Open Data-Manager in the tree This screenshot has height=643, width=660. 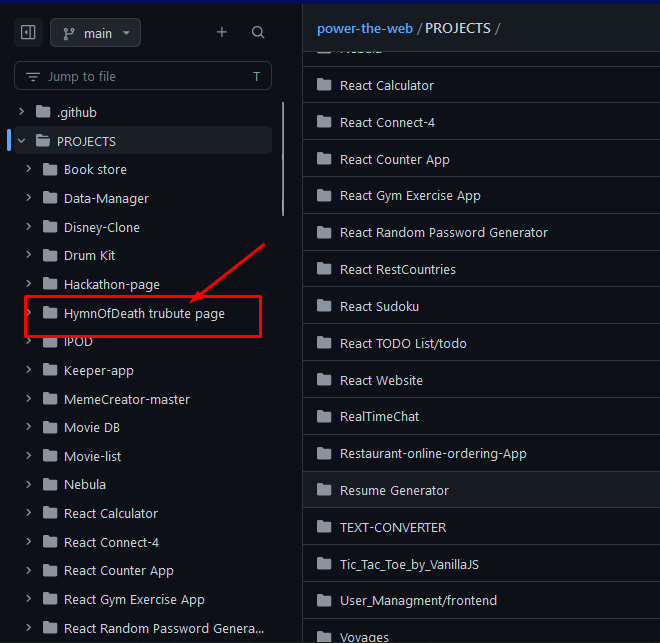coord(106,198)
